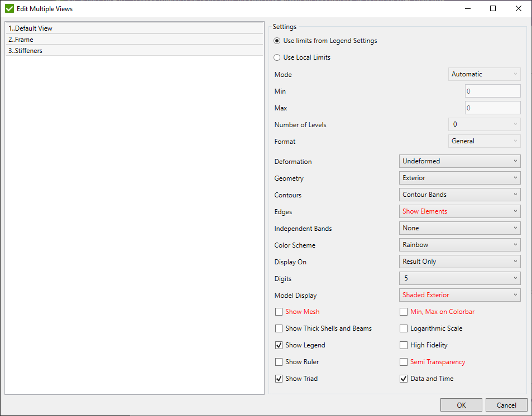
Task: Click the OK button
Action: [461, 404]
